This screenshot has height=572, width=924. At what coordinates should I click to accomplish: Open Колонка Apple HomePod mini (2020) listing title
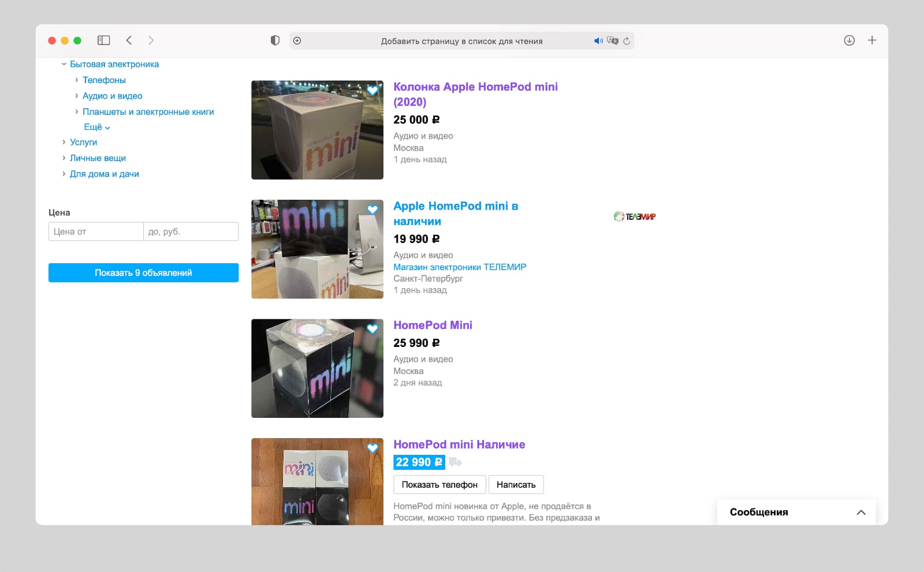[x=475, y=94]
